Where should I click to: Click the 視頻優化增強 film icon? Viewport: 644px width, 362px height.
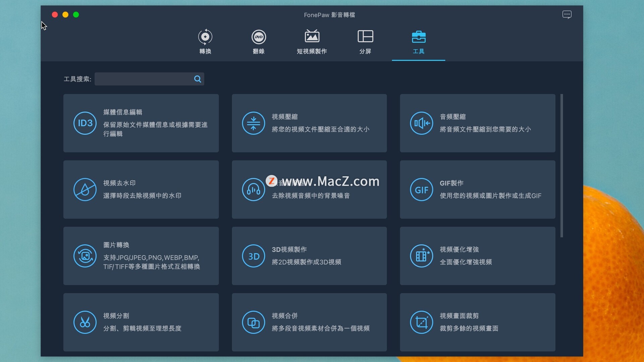tap(422, 256)
